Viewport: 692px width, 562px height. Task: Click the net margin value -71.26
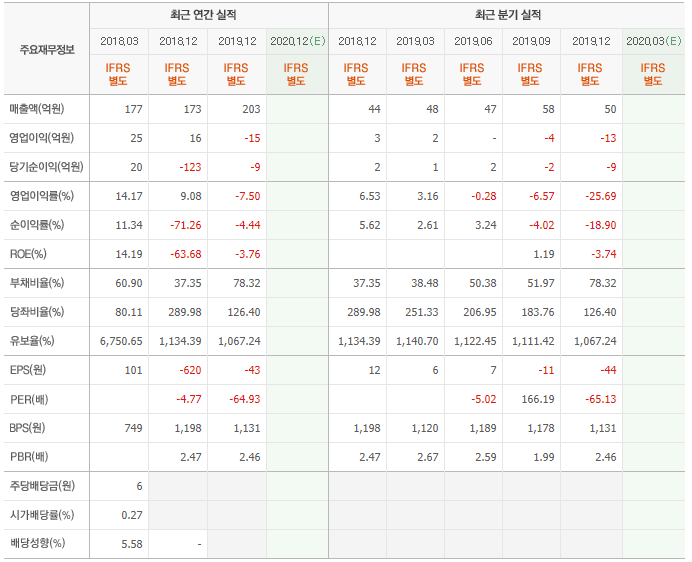[x=186, y=225]
